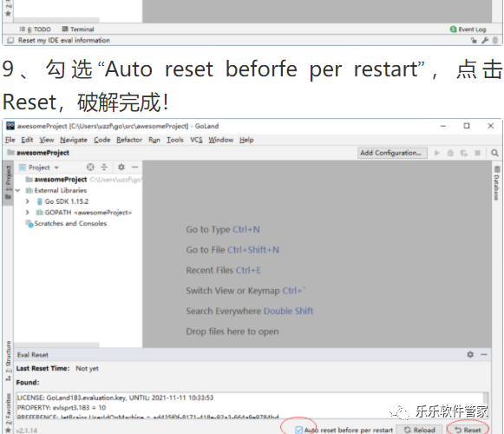
Task: Open the VCS menu
Action: (196, 140)
